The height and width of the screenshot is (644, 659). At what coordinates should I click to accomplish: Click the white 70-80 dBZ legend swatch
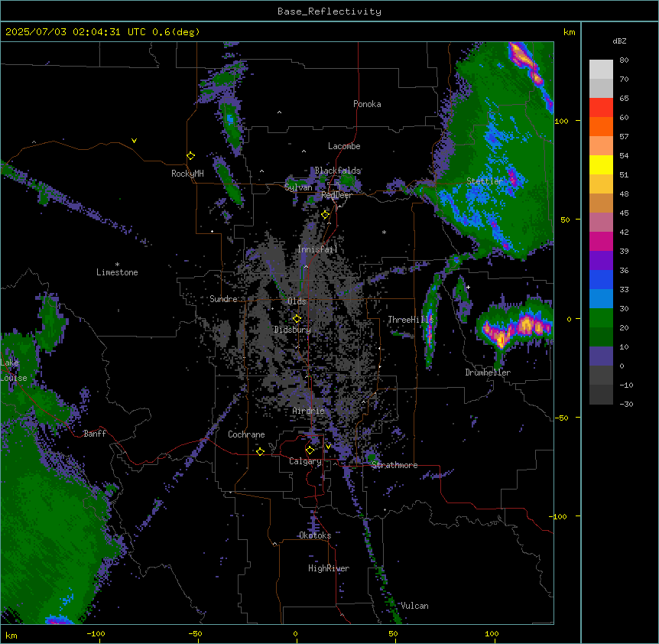tap(601, 70)
